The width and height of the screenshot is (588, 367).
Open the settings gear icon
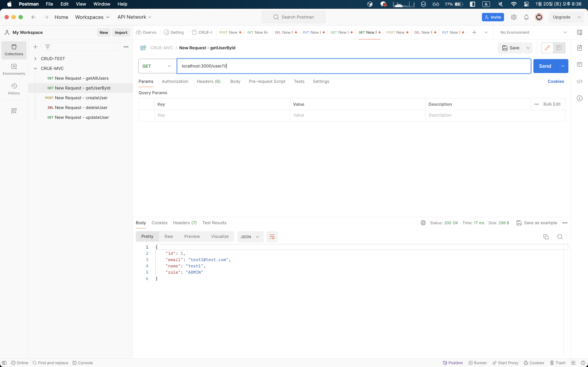(514, 17)
